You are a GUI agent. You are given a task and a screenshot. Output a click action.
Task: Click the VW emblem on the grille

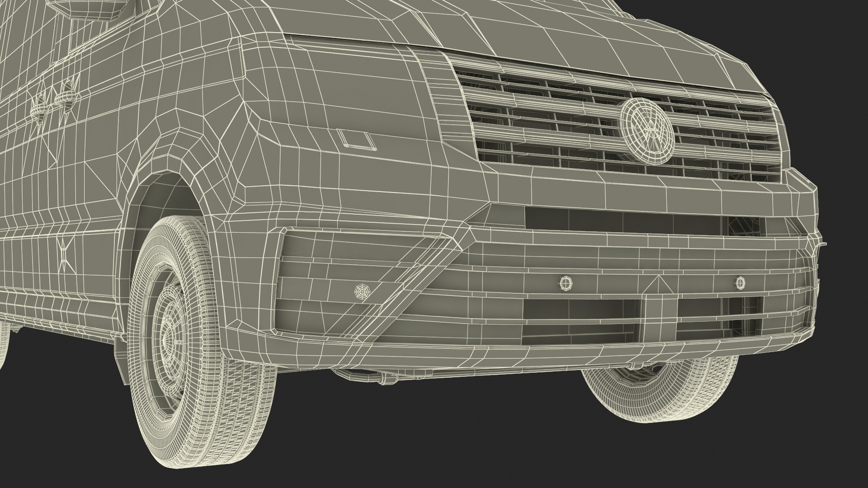click(x=646, y=130)
